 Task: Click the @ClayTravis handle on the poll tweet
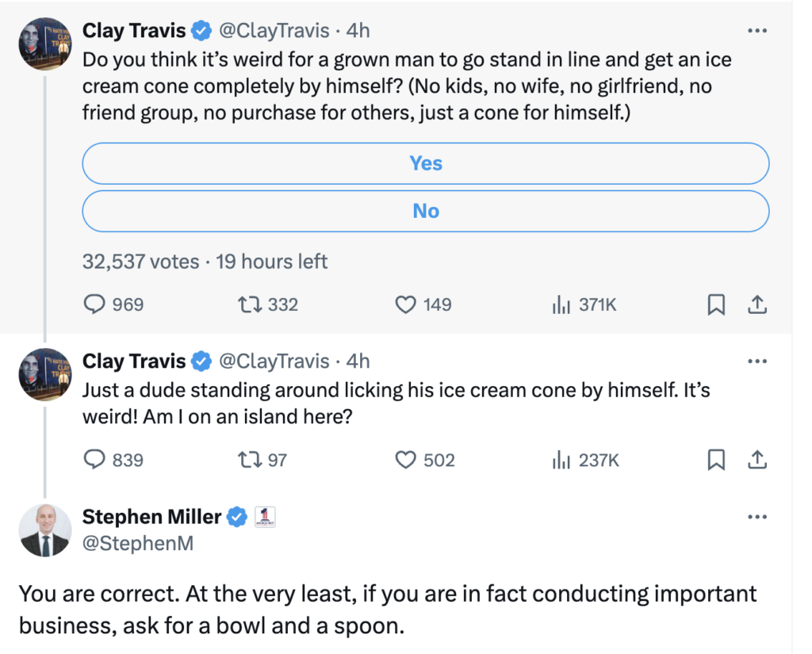274,31
